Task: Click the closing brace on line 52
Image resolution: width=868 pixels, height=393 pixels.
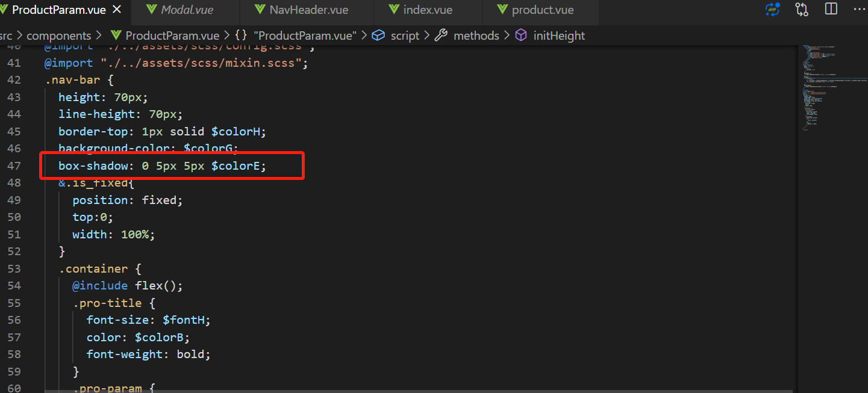Action: click(61, 251)
